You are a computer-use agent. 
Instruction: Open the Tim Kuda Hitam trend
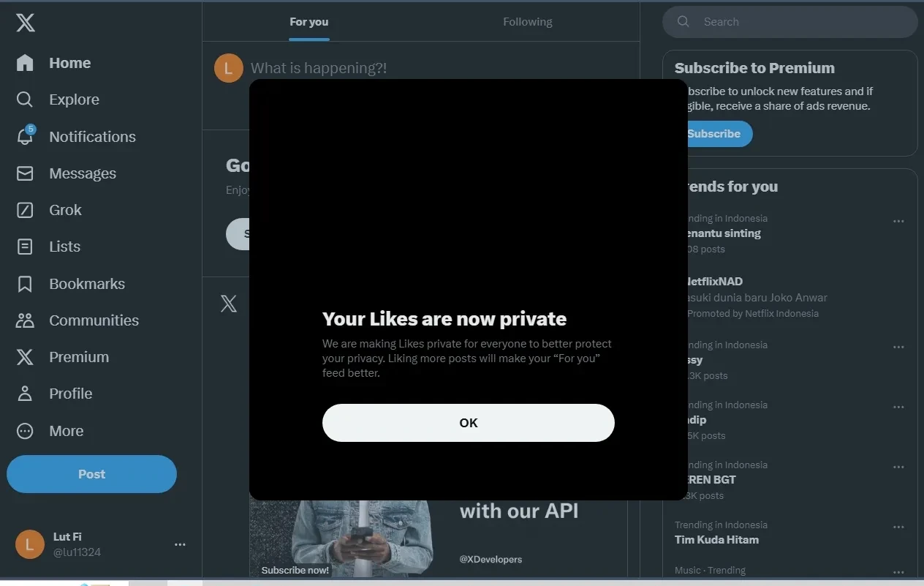click(x=716, y=540)
